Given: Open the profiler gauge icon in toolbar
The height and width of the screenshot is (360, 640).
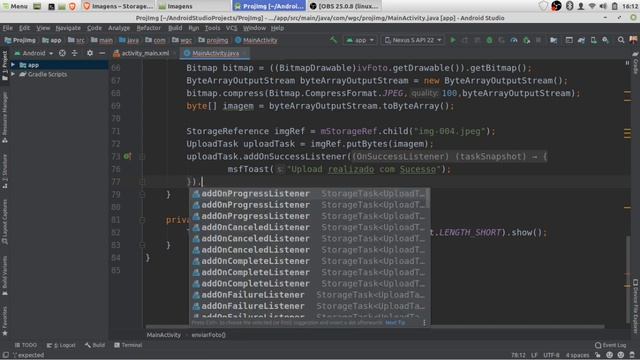Looking at the screenshot, I should [x=514, y=40].
